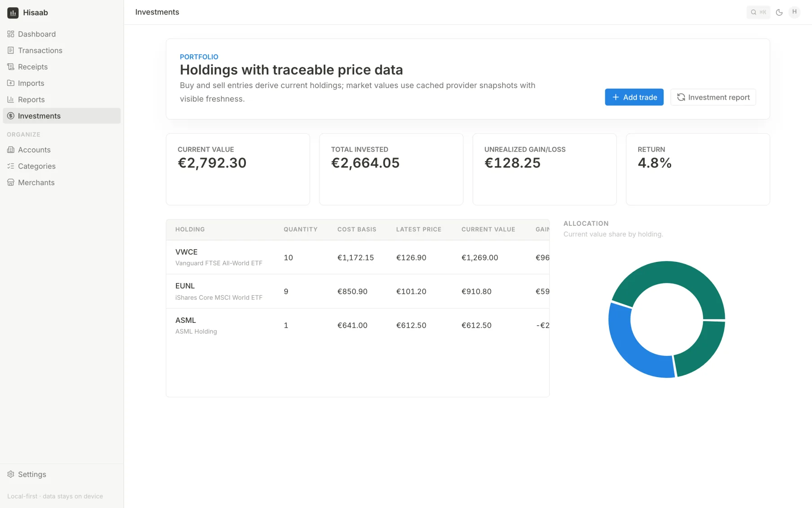812x508 pixels.
Task: Click the Categories checklist icon
Action: tap(11, 166)
